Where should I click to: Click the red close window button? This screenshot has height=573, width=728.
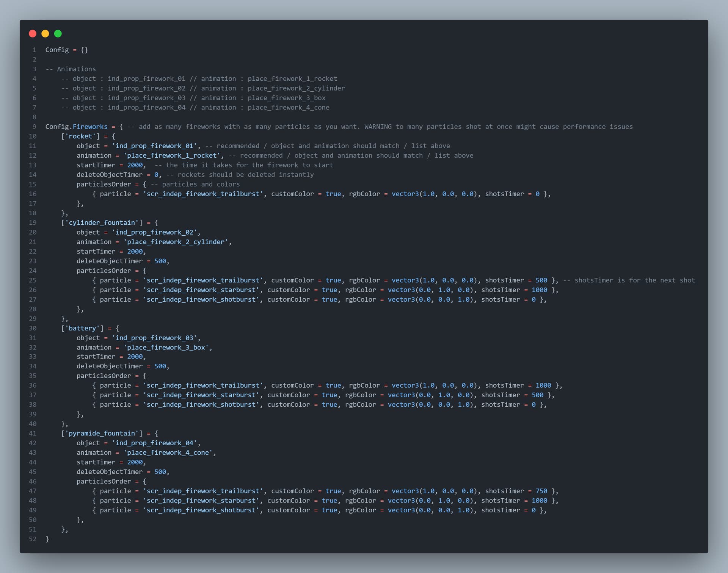click(x=33, y=34)
